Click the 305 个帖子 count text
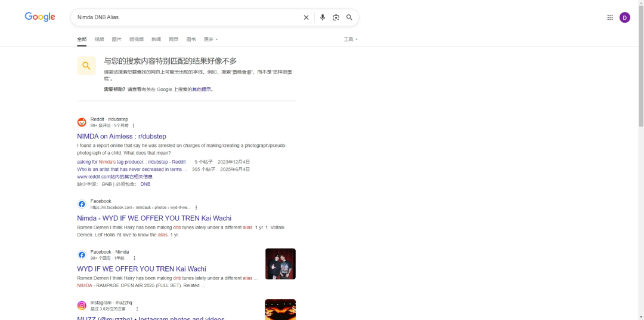 203,169
